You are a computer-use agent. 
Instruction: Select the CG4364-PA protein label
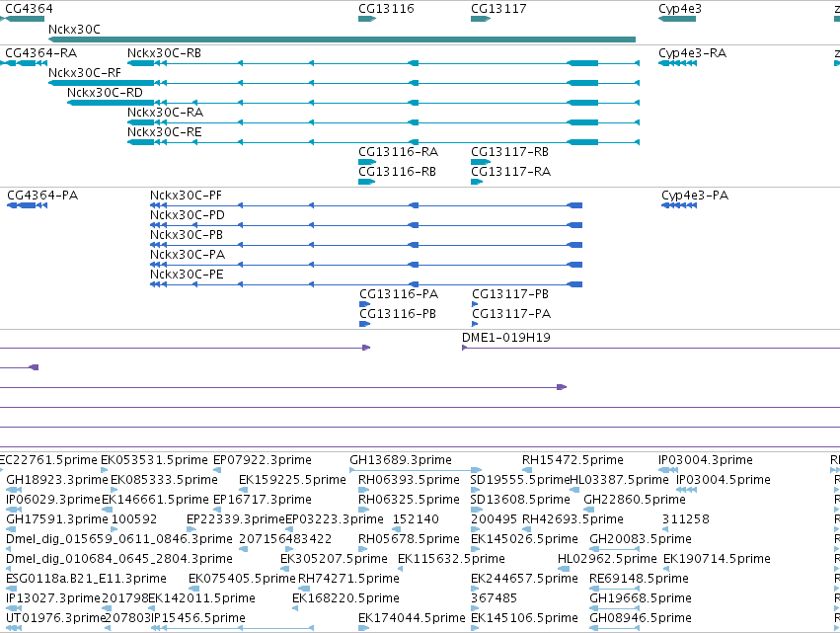[42, 196]
